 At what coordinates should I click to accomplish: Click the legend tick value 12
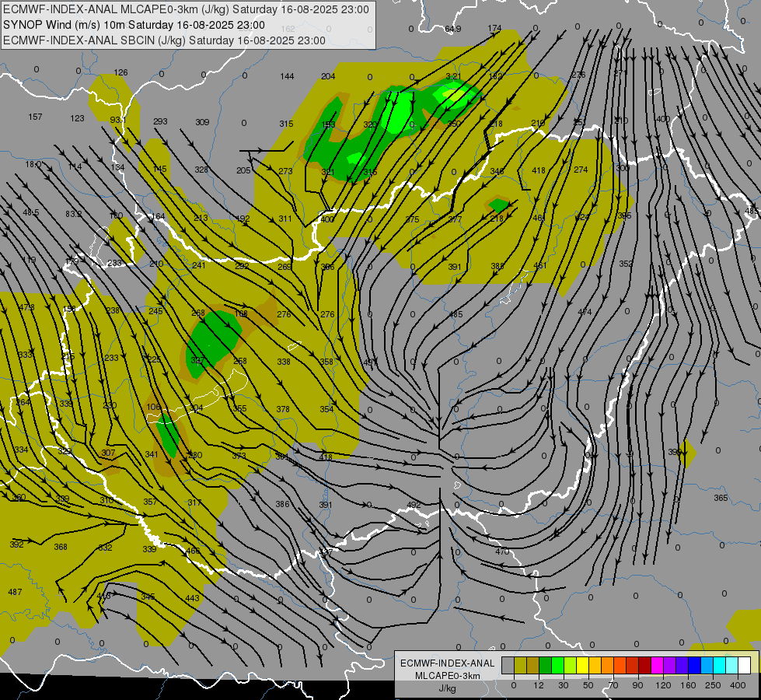pos(539,685)
